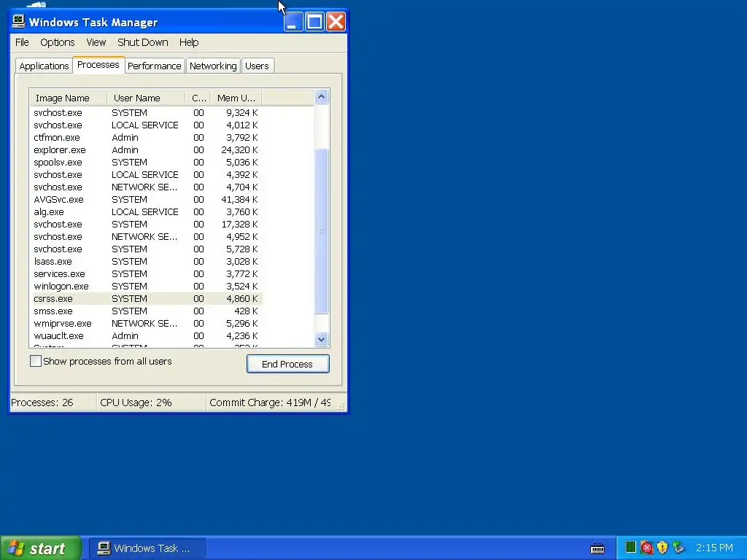Sort by Image Name column header
The height and width of the screenshot is (560, 747).
(69, 98)
